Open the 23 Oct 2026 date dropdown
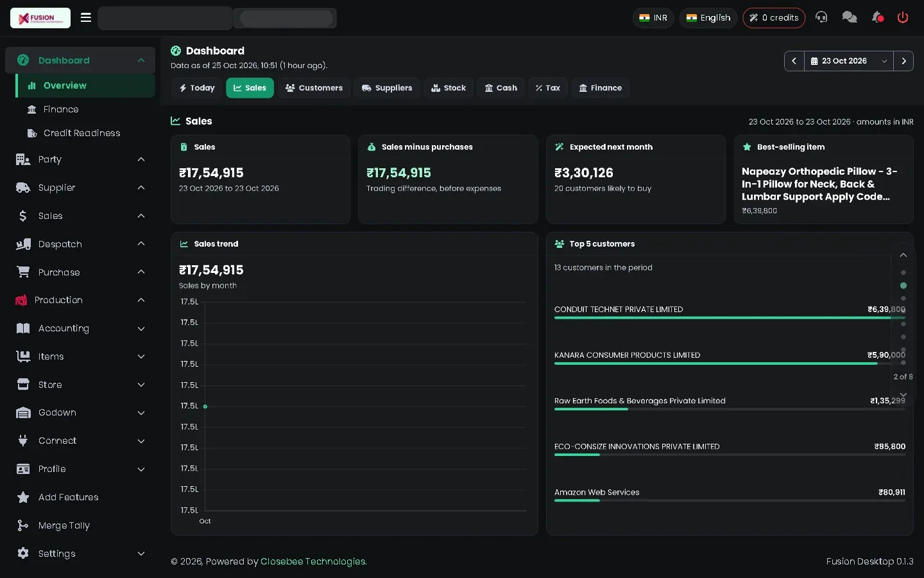The width and height of the screenshot is (924, 578). tap(849, 61)
